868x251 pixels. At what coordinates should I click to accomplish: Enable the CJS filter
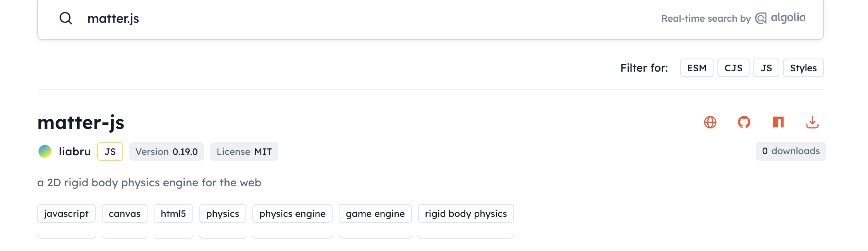pyautogui.click(x=733, y=67)
